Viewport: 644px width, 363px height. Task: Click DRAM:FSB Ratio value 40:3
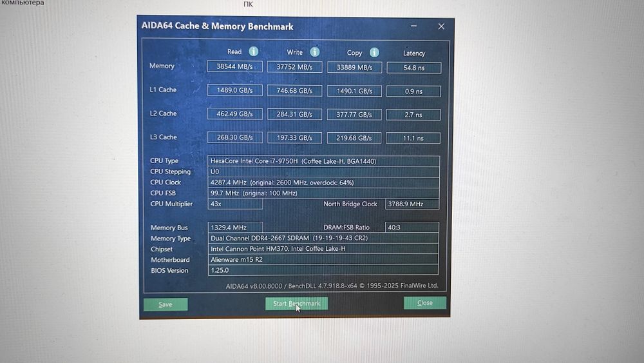click(412, 228)
